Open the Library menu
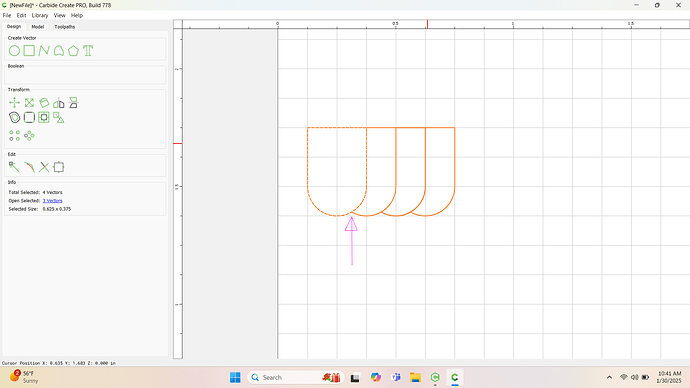This screenshot has height=388, width=690. tap(40, 15)
